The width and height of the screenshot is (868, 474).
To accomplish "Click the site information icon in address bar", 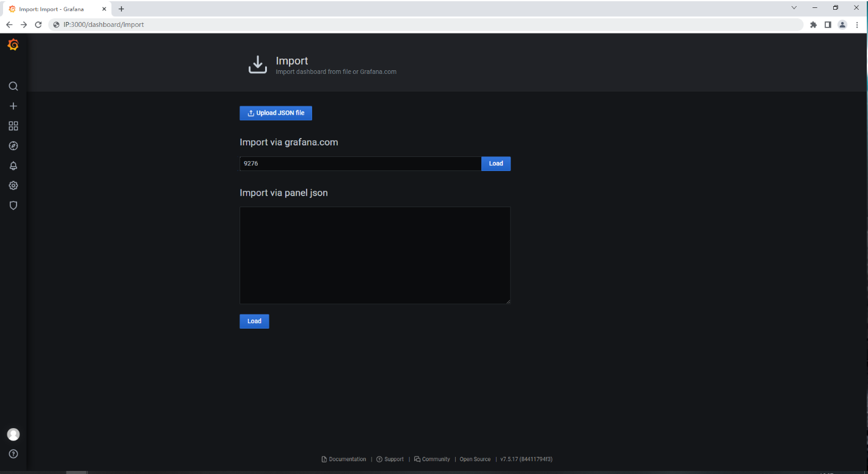I will pyautogui.click(x=56, y=24).
